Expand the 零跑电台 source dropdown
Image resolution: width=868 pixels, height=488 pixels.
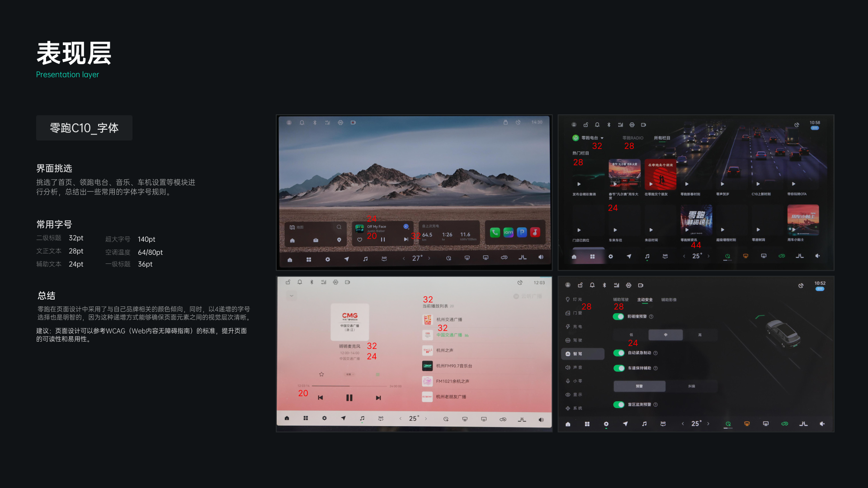pyautogui.click(x=602, y=138)
